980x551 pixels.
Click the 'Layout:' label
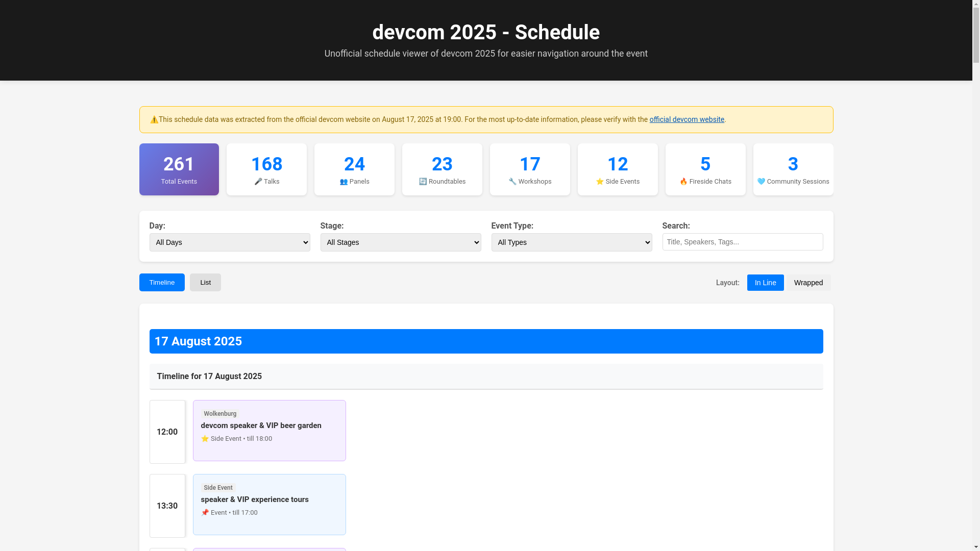pyautogui.click(x=727, y=283)
